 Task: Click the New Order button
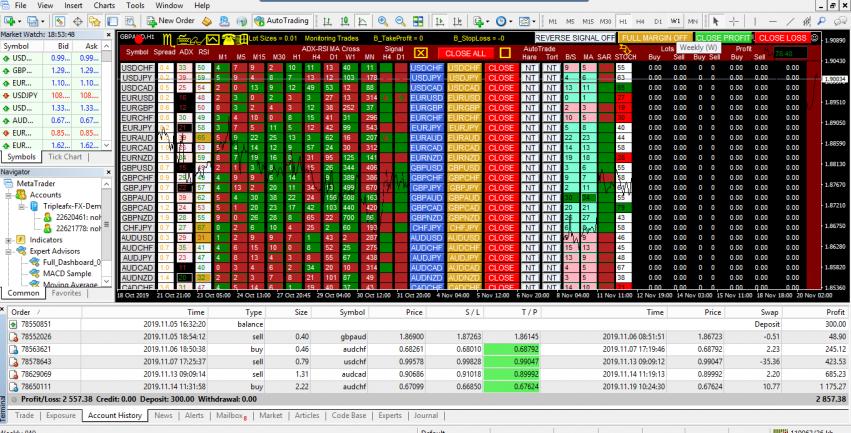coord(171,21)
